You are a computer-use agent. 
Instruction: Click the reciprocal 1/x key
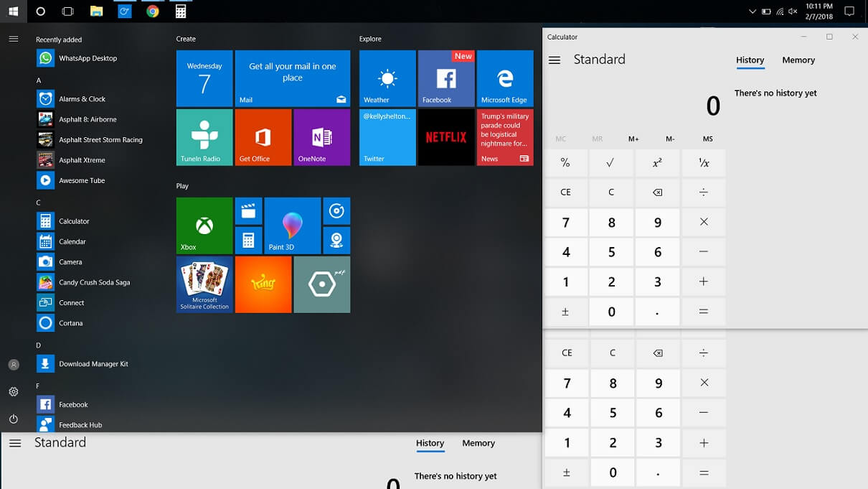click(x=704, y=163)
